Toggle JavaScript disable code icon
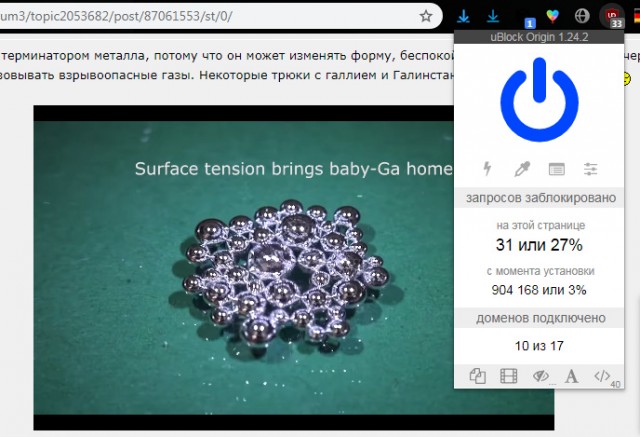Screen dimensions: 640x437 pyautogui.click(x=602, y=376)
